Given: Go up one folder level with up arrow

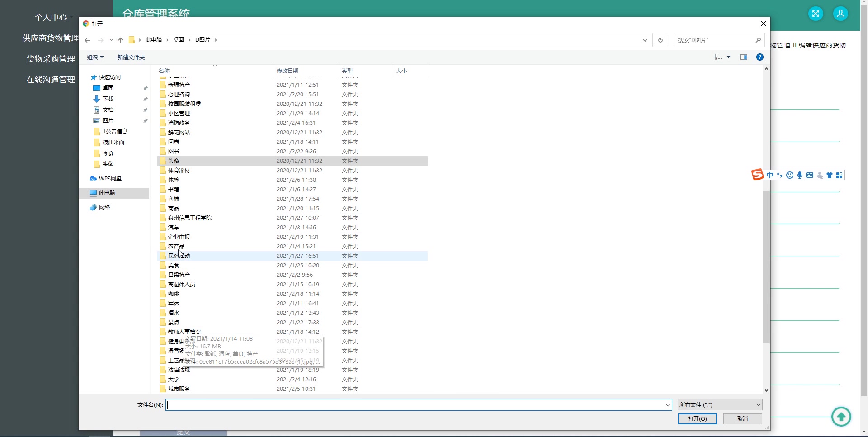Looking at the screenshot, I should [121, 40].
